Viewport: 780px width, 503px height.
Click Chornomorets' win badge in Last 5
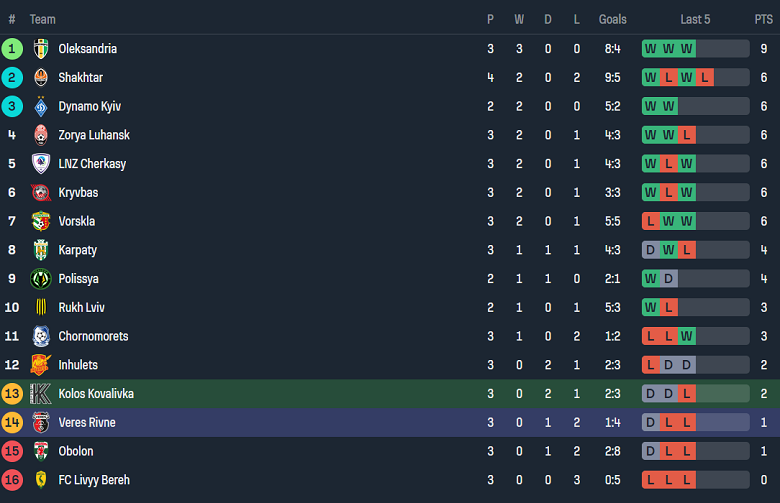pyautogui.click(x=687, y=336)
